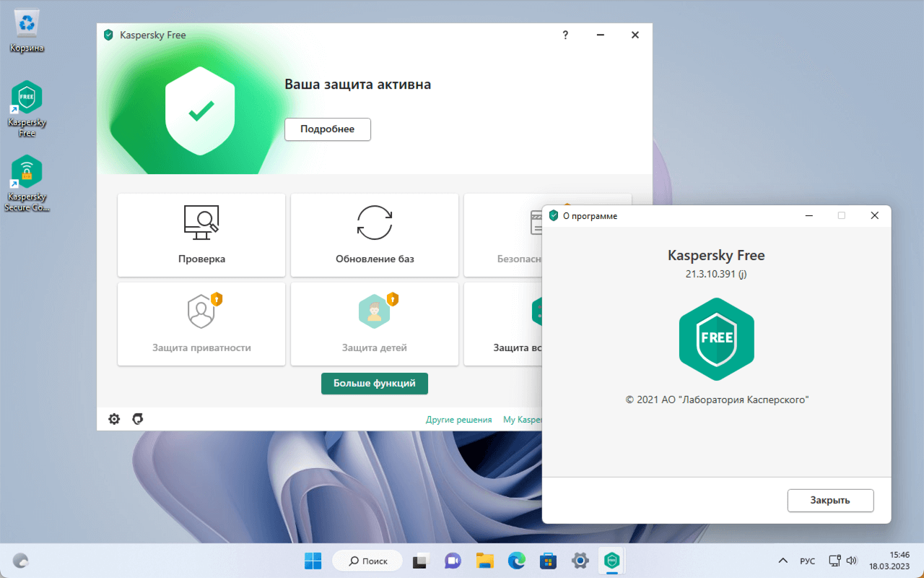Open Windows Settings from the taskbar

pos(580,561)
